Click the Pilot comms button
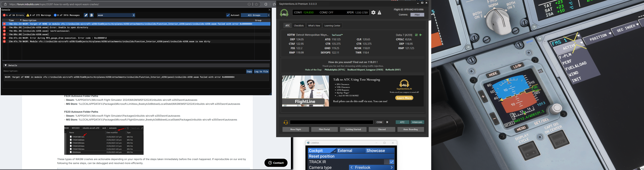 pyautogui.click(x=417, y=15)
